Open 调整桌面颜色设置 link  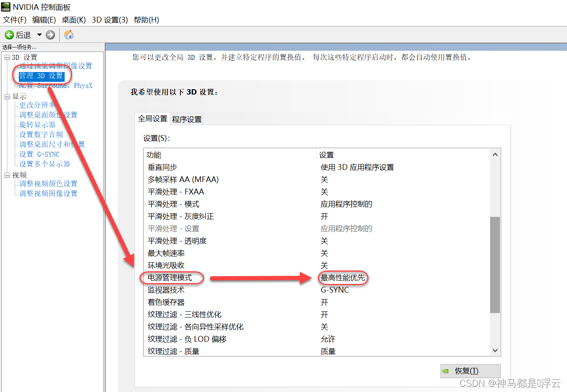48,115
